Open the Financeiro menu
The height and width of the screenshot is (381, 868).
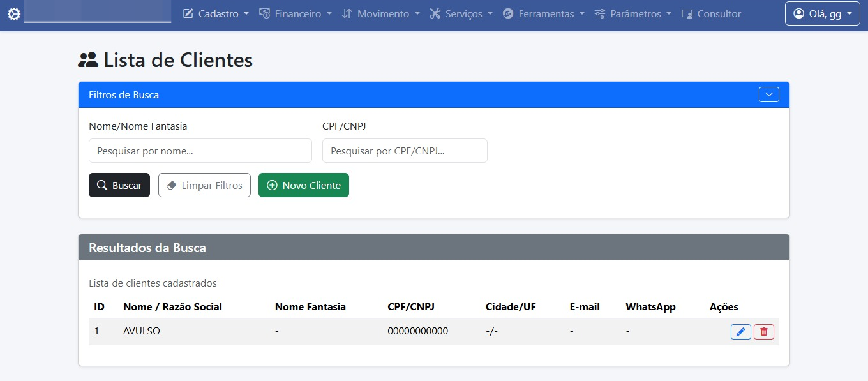[x=295, y=13]
